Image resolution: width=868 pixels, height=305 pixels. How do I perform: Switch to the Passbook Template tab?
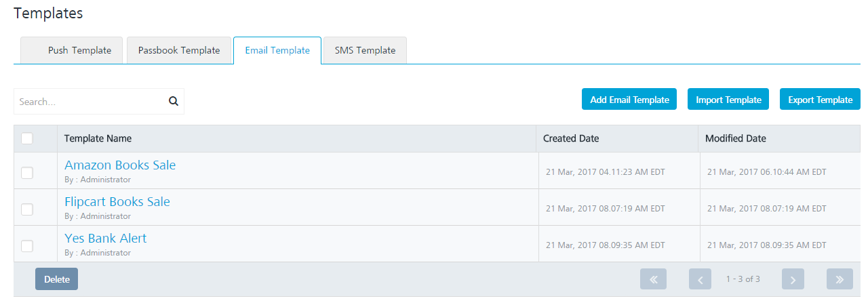pyautogui.click(x=179, y=50)
